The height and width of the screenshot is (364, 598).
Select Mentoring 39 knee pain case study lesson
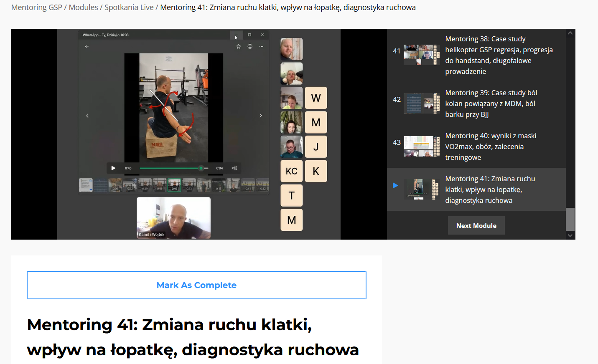coord(491,104)
